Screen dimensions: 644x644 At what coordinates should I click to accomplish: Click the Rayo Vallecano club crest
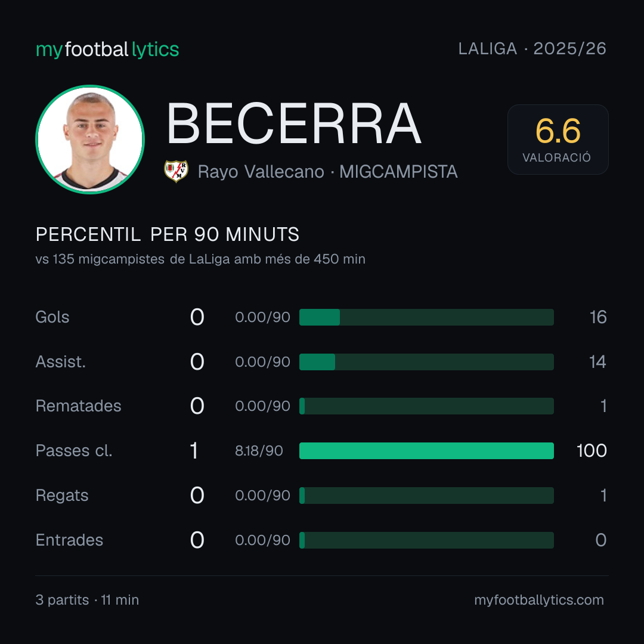(176, 171)
